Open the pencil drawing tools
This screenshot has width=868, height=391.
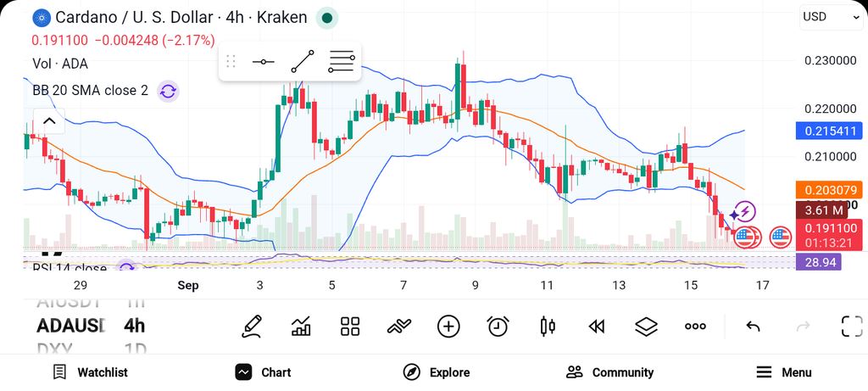pyautogui.click(x=251, y=327)
